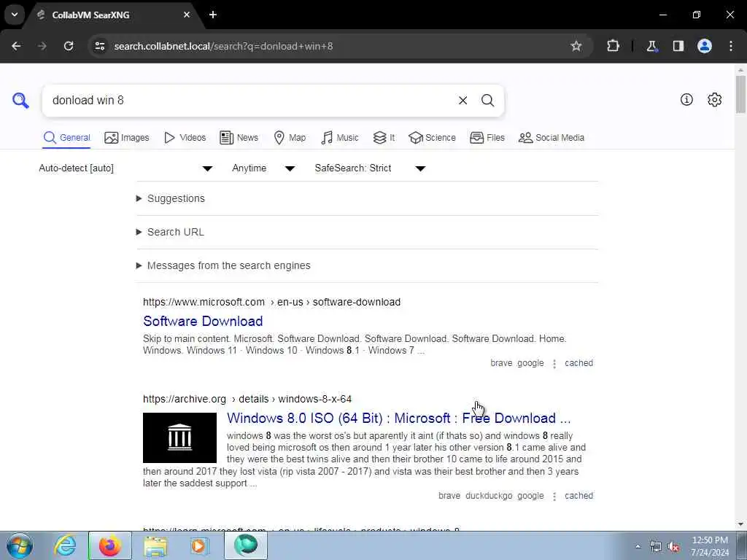Clear the search query with the X
This screenshot has width=747, height=560.
pyautogui.click(x=462, y=101)
